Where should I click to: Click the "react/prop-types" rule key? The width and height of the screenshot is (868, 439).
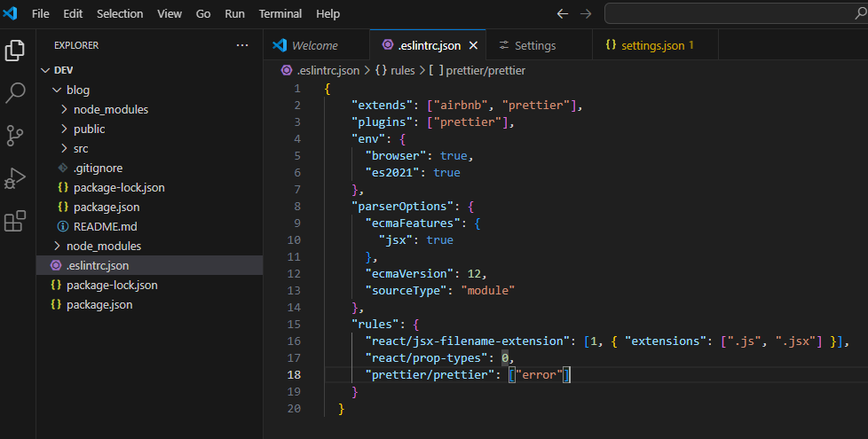pyautogui.click(x=426, y=358)
